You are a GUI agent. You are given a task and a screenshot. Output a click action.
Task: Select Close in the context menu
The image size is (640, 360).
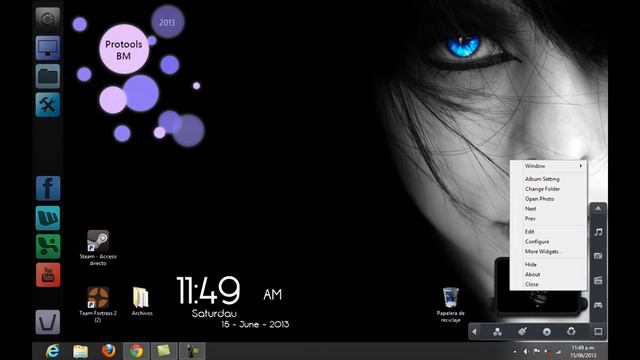pos(548,284)
